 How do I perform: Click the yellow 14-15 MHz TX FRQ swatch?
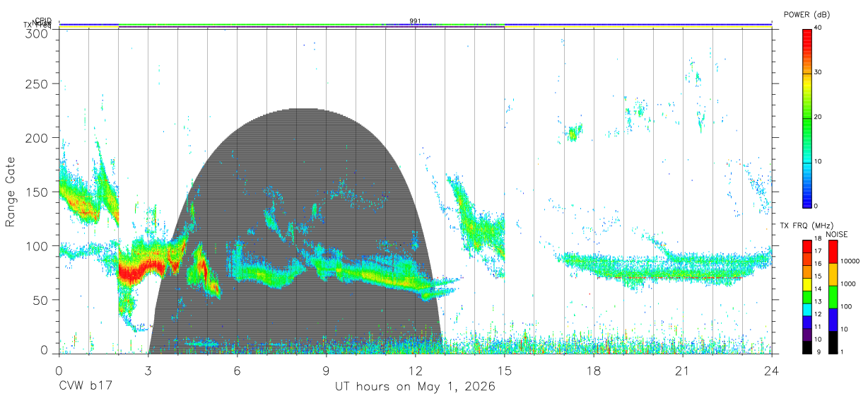coord(807,284)
